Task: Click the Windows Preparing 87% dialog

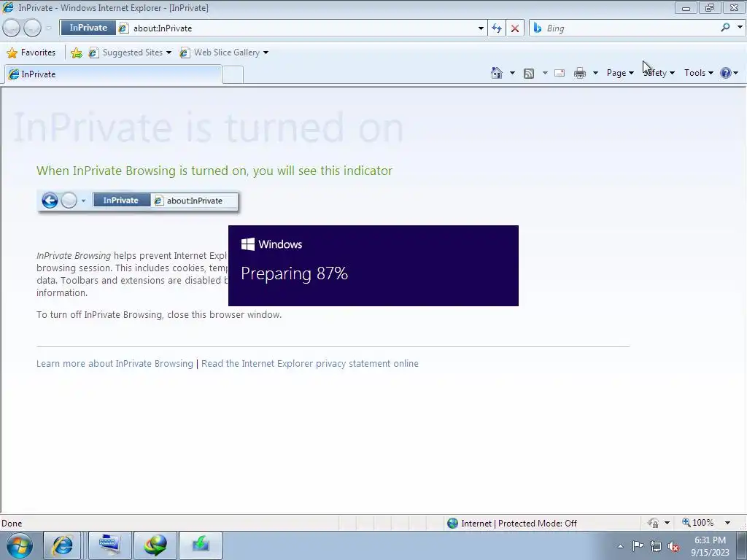Action: [x=373, y=265]
